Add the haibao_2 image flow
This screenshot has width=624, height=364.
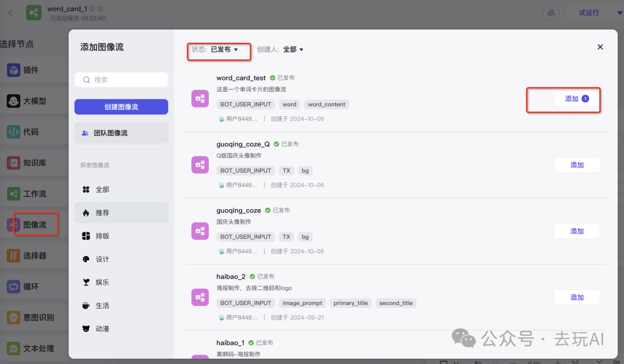pyautogui.click(x=577, y=297)
